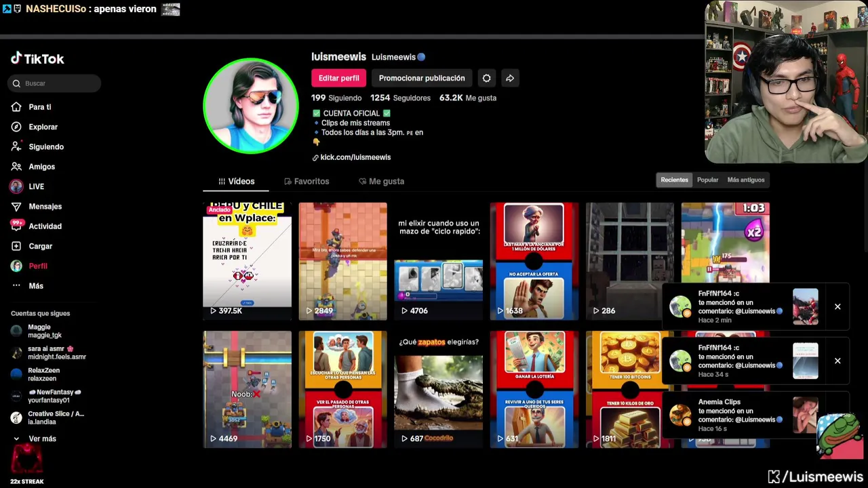Sort videos by Recientes
This screenshot has width=868, height=488.
(674, 180)
